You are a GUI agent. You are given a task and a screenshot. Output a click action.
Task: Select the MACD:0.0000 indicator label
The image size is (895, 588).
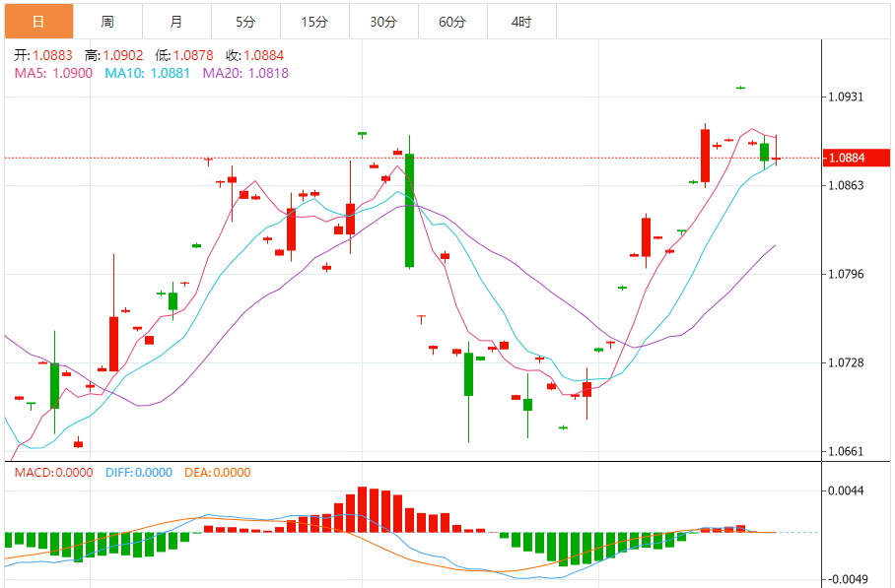click(53, 472)
